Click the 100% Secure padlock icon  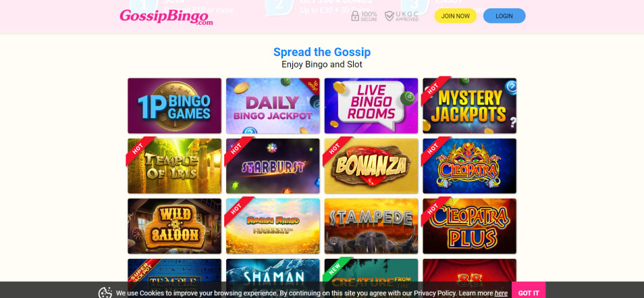tap(355, 16)
